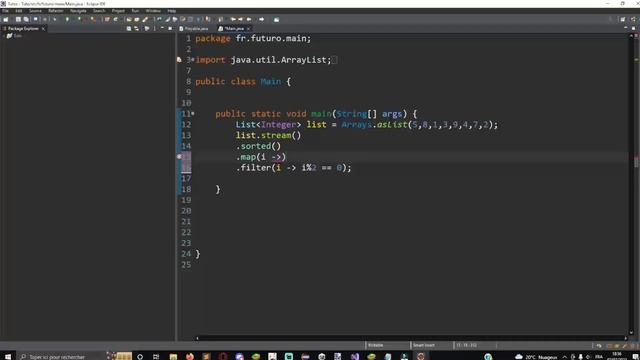The height and width of the screenshot is (360, 640).
Task: Open the Help menu
Action: coord(172,11)
